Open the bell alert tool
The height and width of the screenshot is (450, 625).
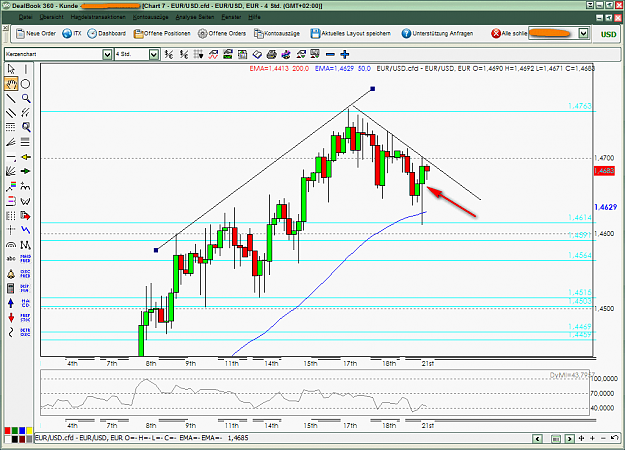pos(11,274)
